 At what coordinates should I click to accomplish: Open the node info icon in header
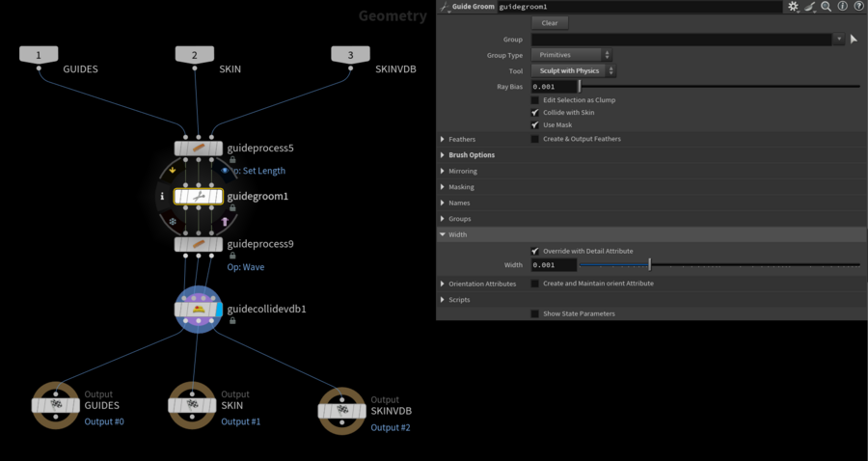[x=842, y=7]
